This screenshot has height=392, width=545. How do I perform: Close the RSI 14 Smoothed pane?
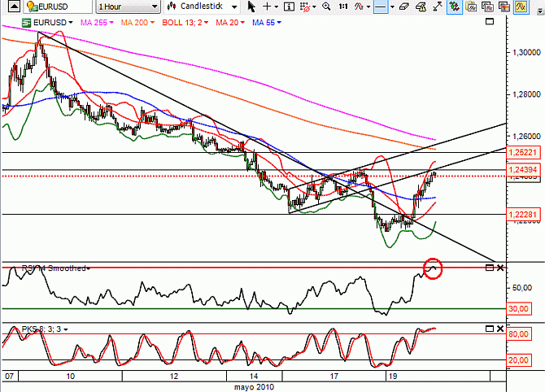point(500,268)
